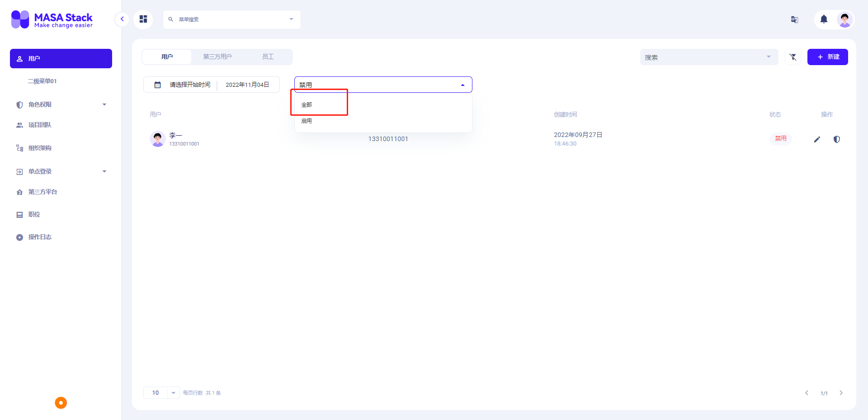Select the 启用 status option

pyautogui.click(x=307, y=121)
